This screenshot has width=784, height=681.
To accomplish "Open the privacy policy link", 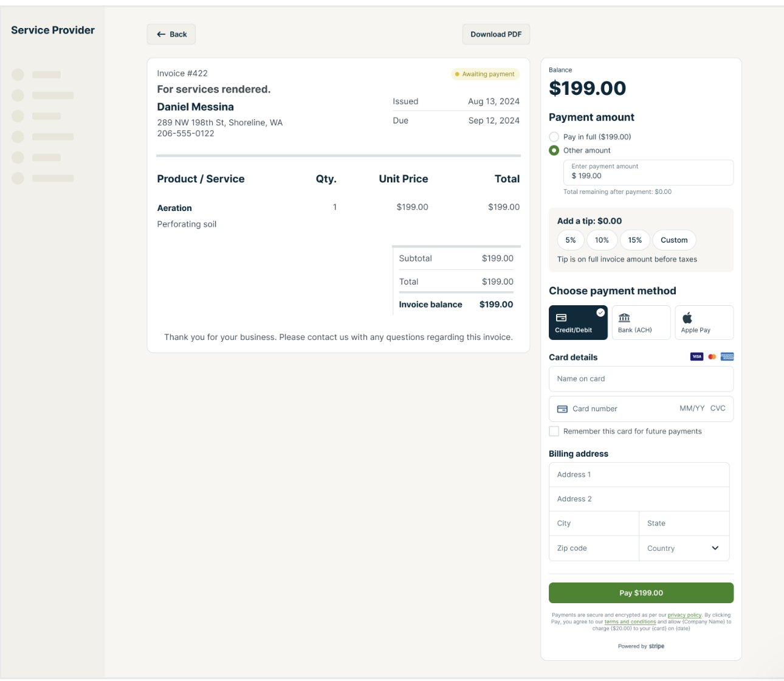I will point(684,615).
